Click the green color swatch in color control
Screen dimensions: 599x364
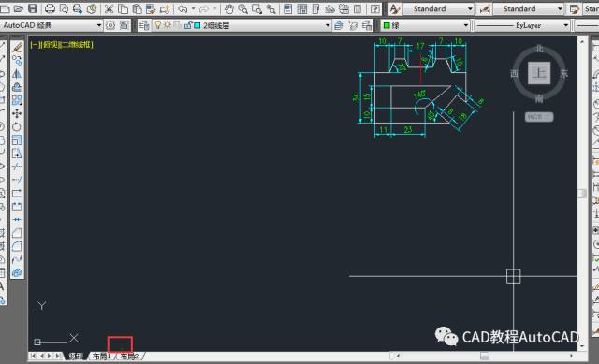pos(387,25)
